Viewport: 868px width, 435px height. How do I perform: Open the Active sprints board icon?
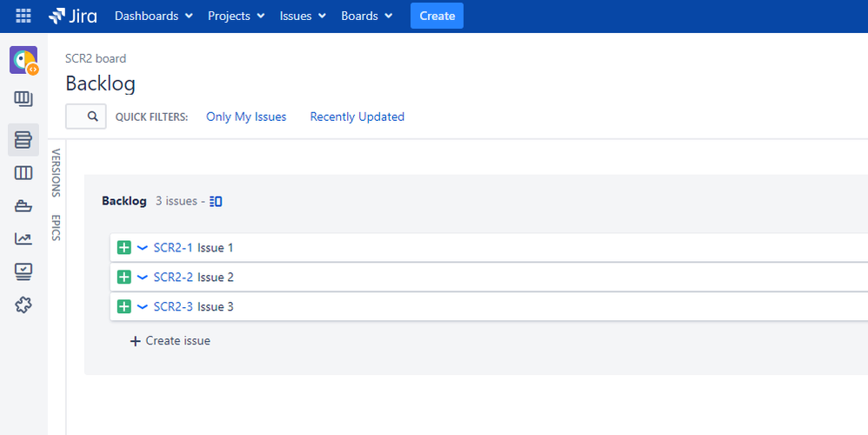23,173
